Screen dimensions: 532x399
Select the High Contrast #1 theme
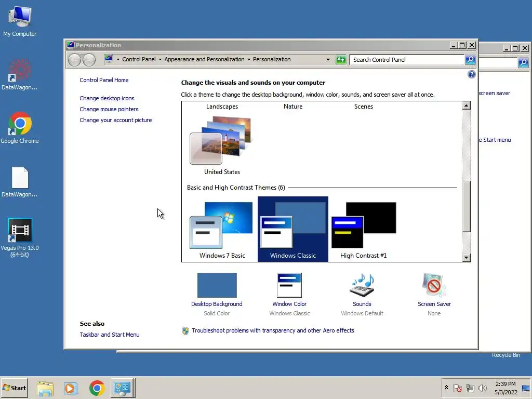click(363, 230)
